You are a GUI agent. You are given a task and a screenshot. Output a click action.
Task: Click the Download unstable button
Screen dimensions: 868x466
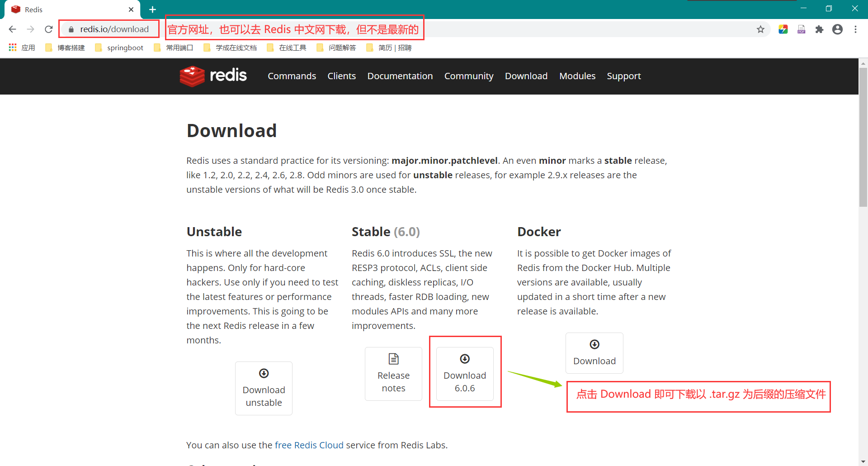click(264, 388)
